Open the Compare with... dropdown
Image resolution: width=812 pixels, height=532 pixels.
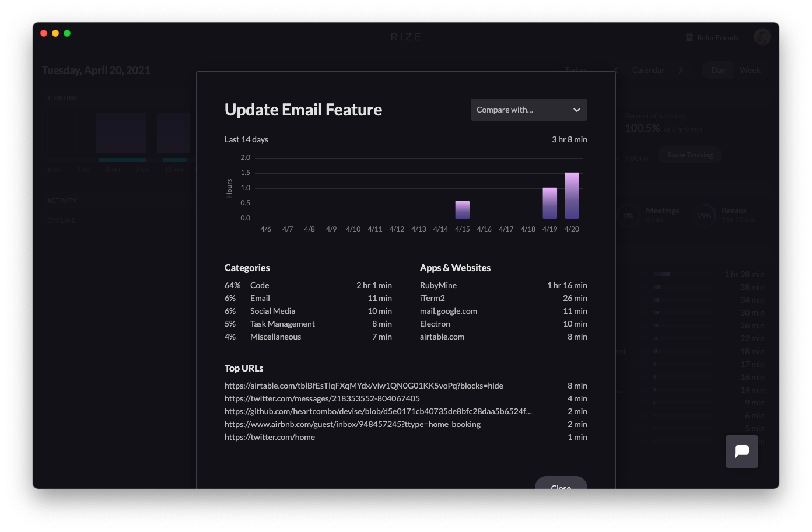(518, 110)
